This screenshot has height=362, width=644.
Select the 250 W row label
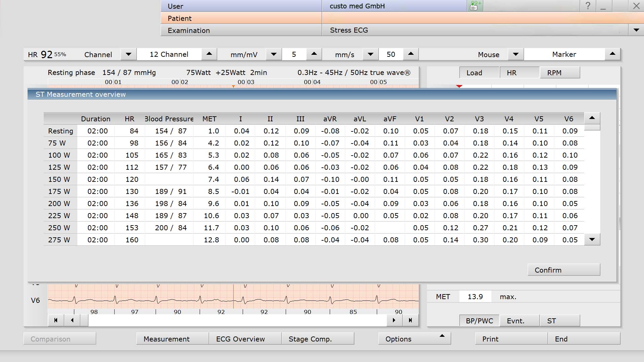(x=61, y=228)
